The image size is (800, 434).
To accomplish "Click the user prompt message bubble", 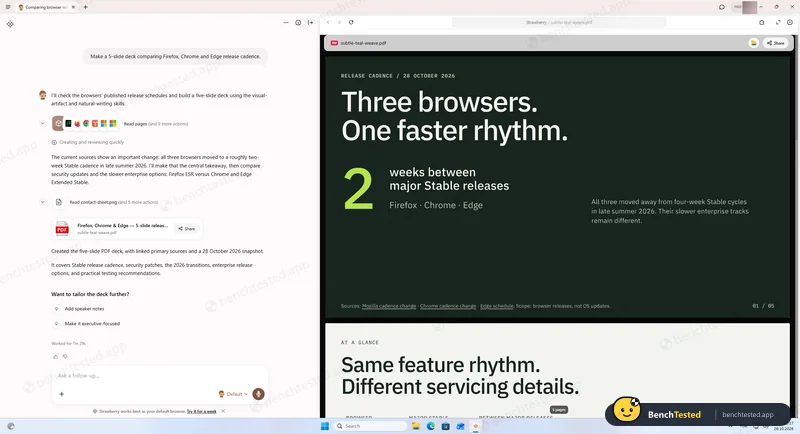I will point(176,57).
